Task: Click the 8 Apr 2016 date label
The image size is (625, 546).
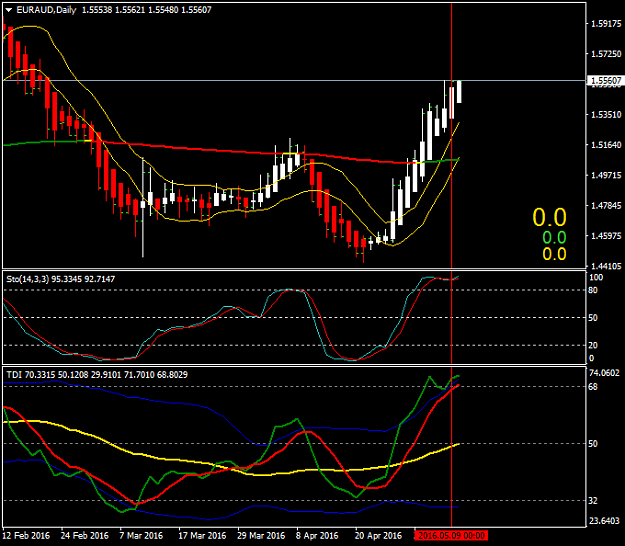Action: (x=317, y=536)
